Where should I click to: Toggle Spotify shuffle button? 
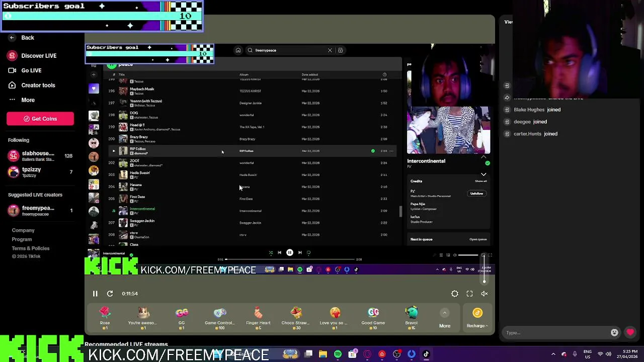[x=271, y=253]
